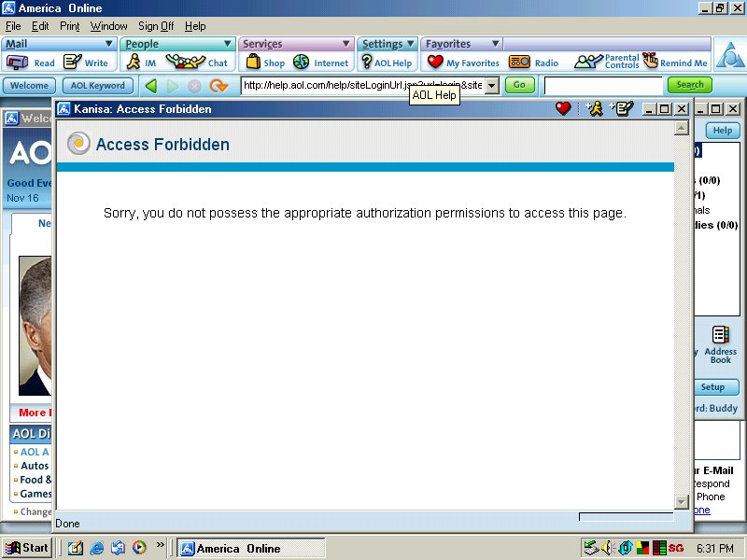Open the Edit menu
The height and width of the screenshot is (560, 747).
click(x=40, y=26)
